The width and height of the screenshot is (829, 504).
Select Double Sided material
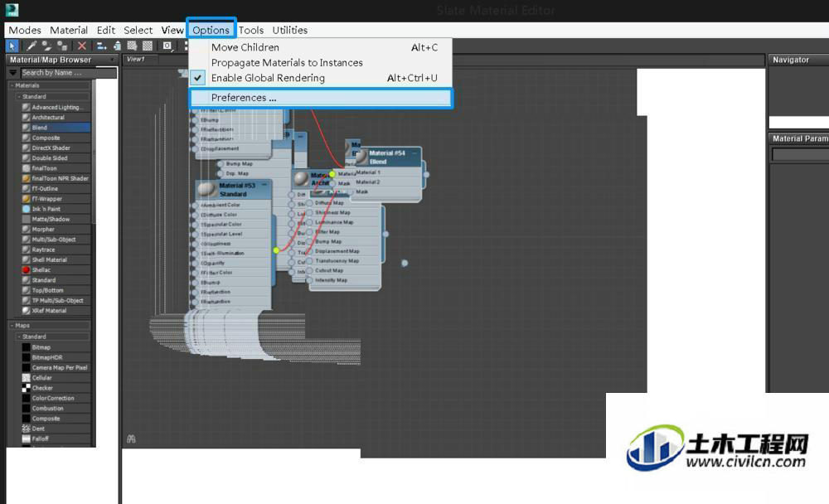[x=56, y=158]
